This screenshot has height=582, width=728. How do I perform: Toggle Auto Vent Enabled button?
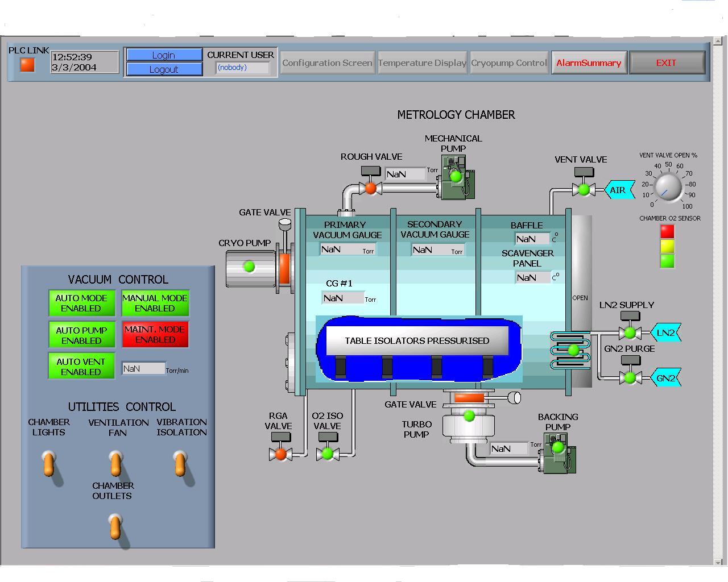pyautogui.click(x=81, y=367)
